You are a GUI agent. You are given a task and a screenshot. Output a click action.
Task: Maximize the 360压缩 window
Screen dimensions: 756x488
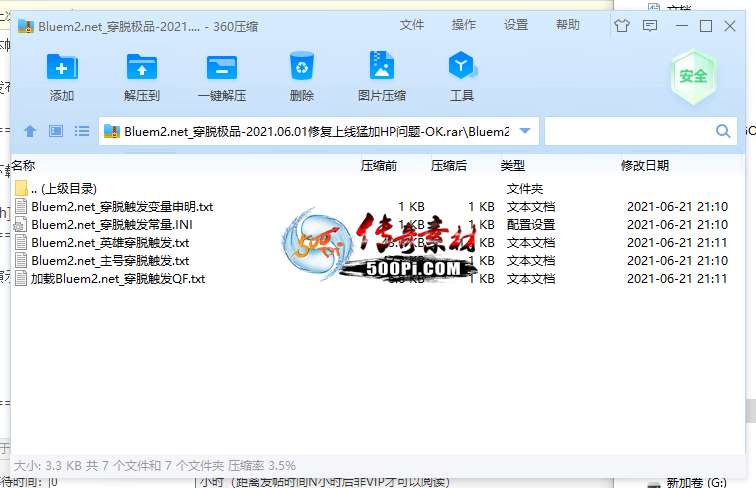(706, 26)
